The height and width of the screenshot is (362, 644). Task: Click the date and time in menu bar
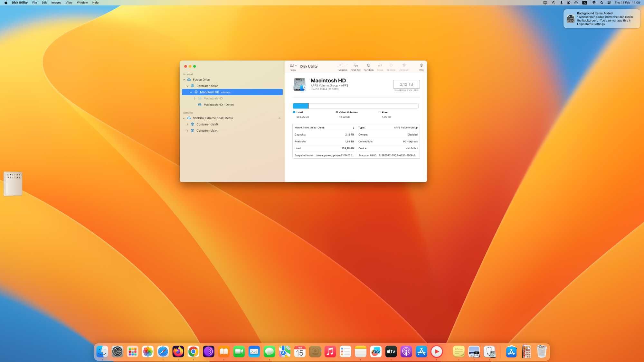click(627, 3)
